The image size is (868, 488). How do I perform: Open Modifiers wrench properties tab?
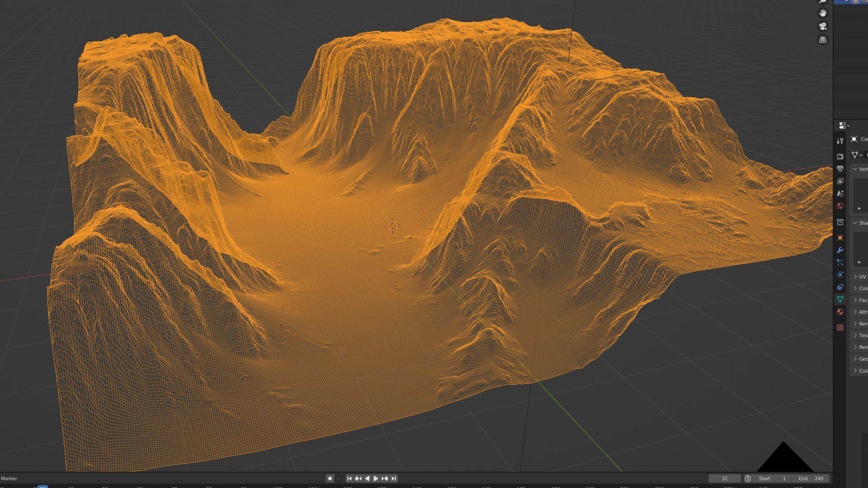[x=840, y=250]
